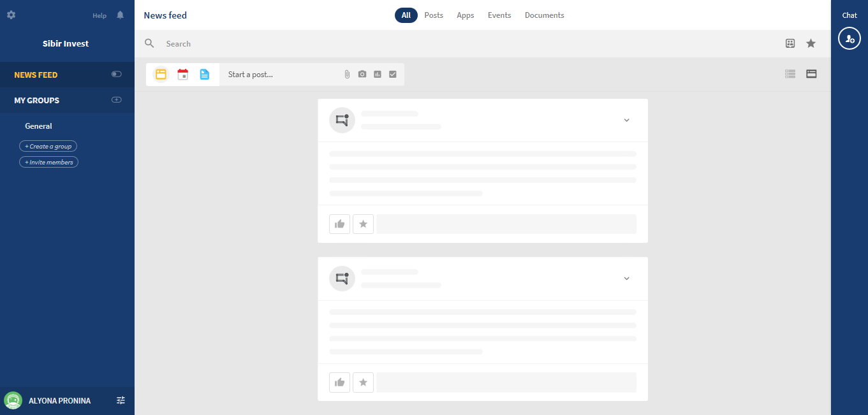The width and height of the screenshot is (868, 415).
Task: Select the red calendar event icon
Action: point(182,75)
